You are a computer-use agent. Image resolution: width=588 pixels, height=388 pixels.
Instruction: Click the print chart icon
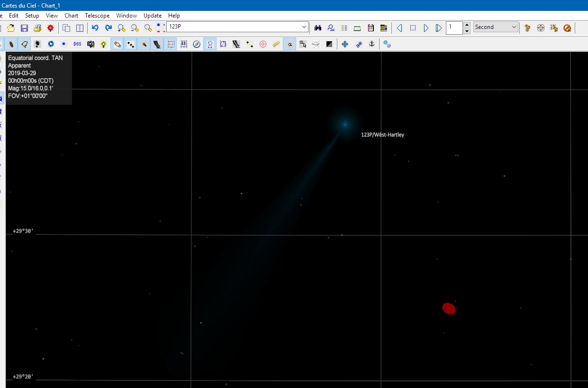pyautogui.click(x=37, y=28)
